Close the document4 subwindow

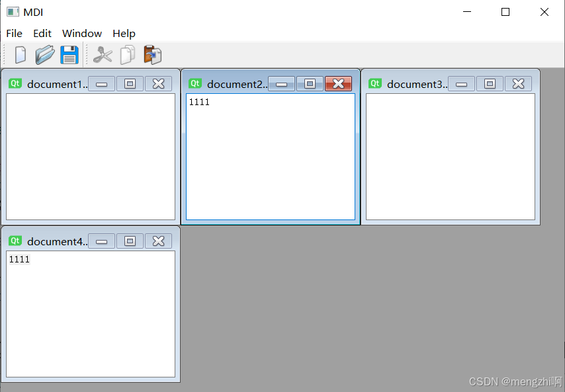[159, 241]
